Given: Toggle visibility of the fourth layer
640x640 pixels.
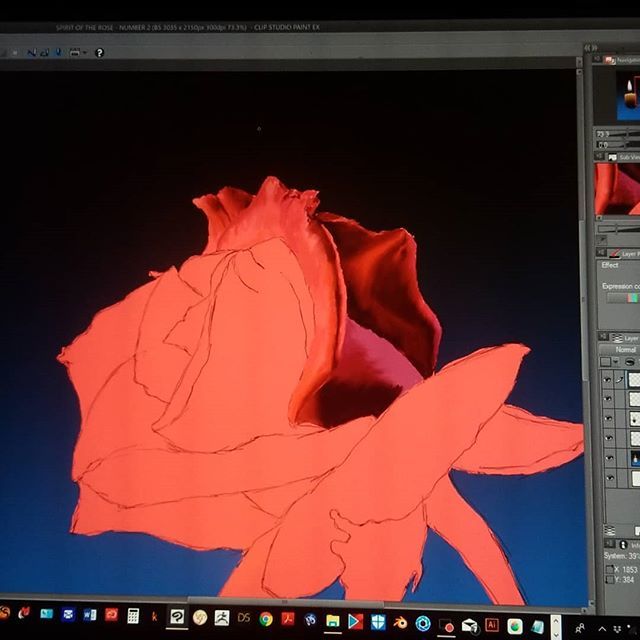Looking at the screenshot, I should pyautogui.click(x=609, y=438).
